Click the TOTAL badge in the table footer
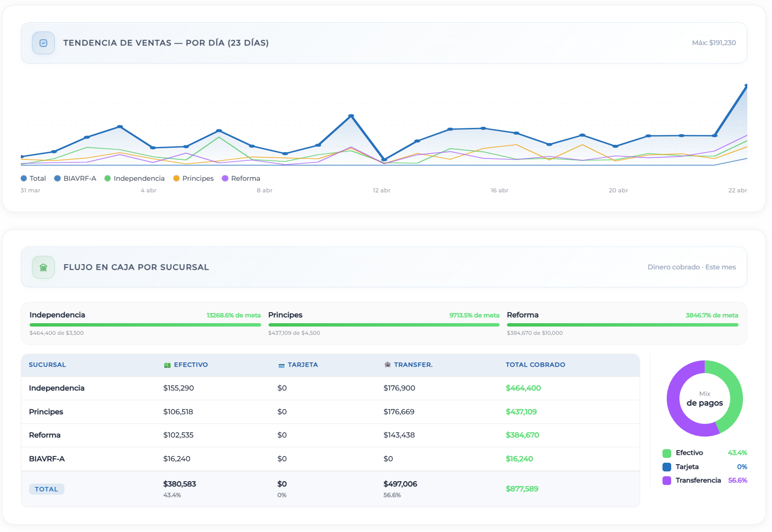Screen dimensions: 772x532 click(x=47, y=489)
